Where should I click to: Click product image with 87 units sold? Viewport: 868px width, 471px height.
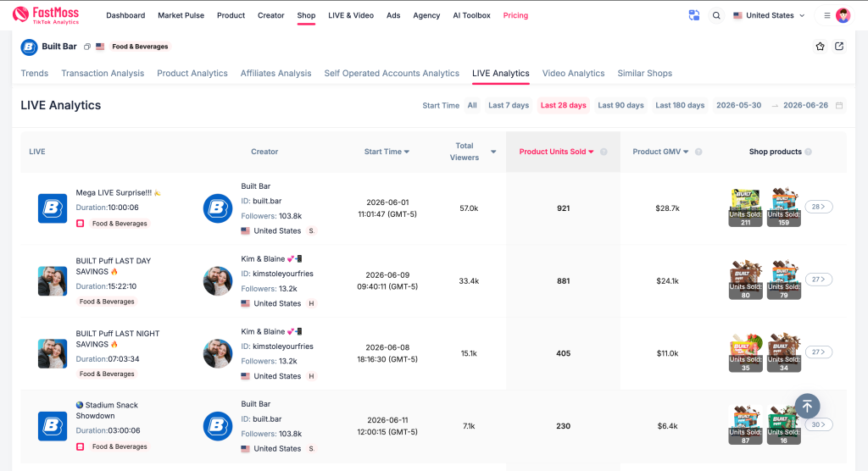[745, 425]
